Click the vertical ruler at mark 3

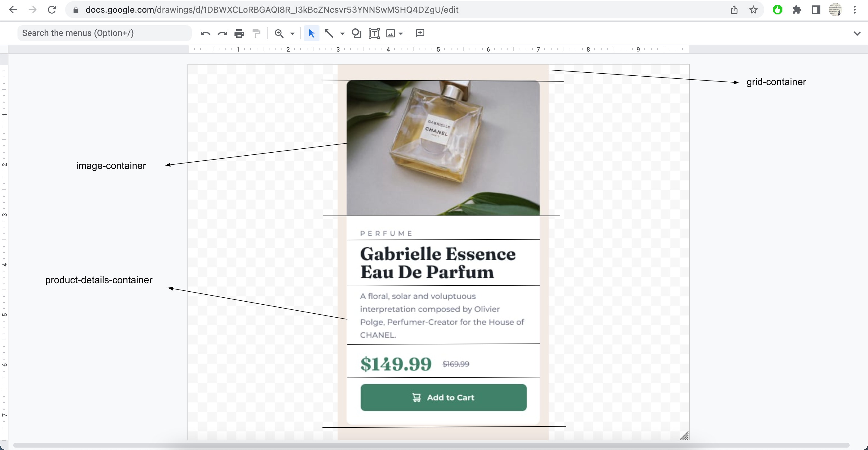5,214
